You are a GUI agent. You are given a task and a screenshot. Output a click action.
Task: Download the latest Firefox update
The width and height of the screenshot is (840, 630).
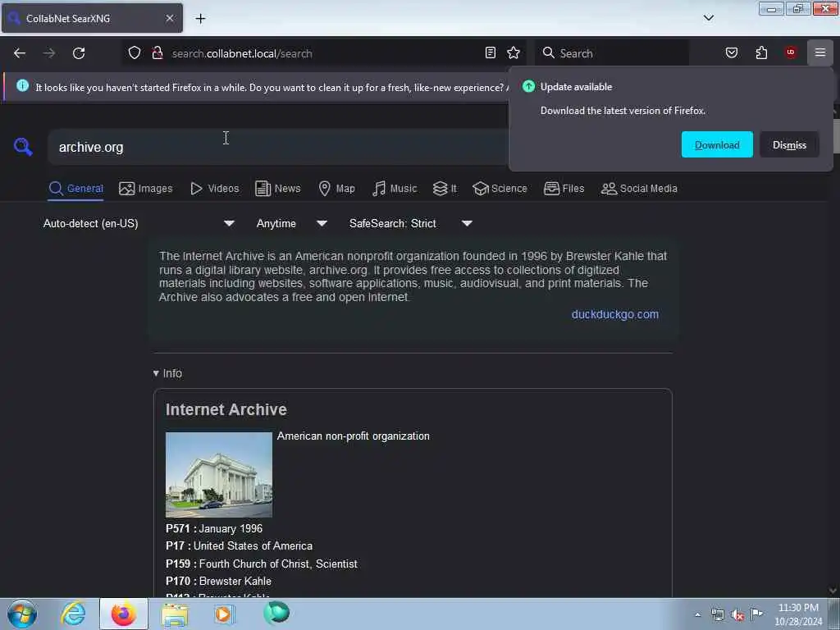pos(717,144)
